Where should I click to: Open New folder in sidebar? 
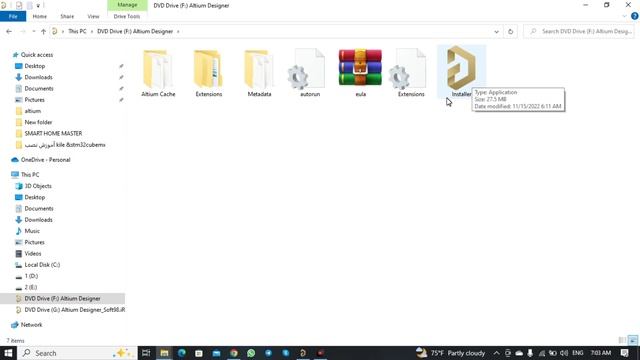pos(38,122)
